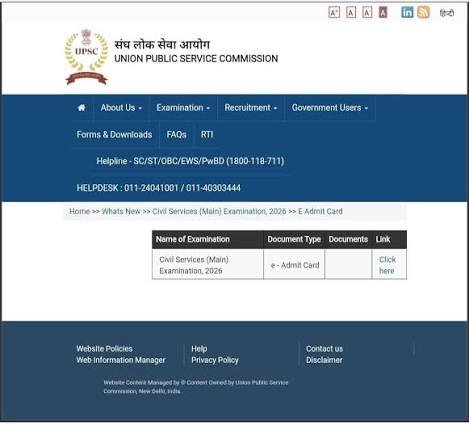This screenshot has height=426, width=469.
Task: Switch to the dark high-contrast theme icon
Action: coord(383,13)
